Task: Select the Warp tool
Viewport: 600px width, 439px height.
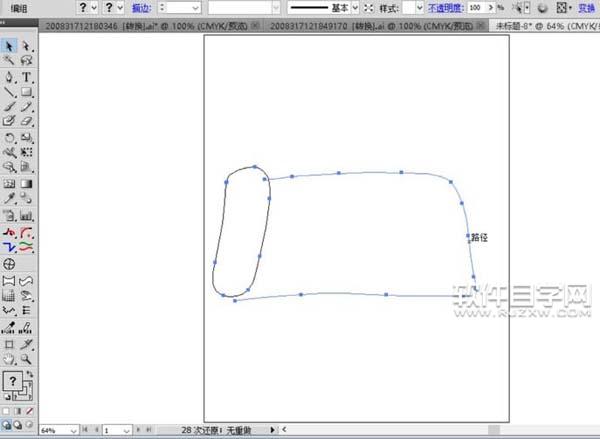Action: (x=9, y=152)
